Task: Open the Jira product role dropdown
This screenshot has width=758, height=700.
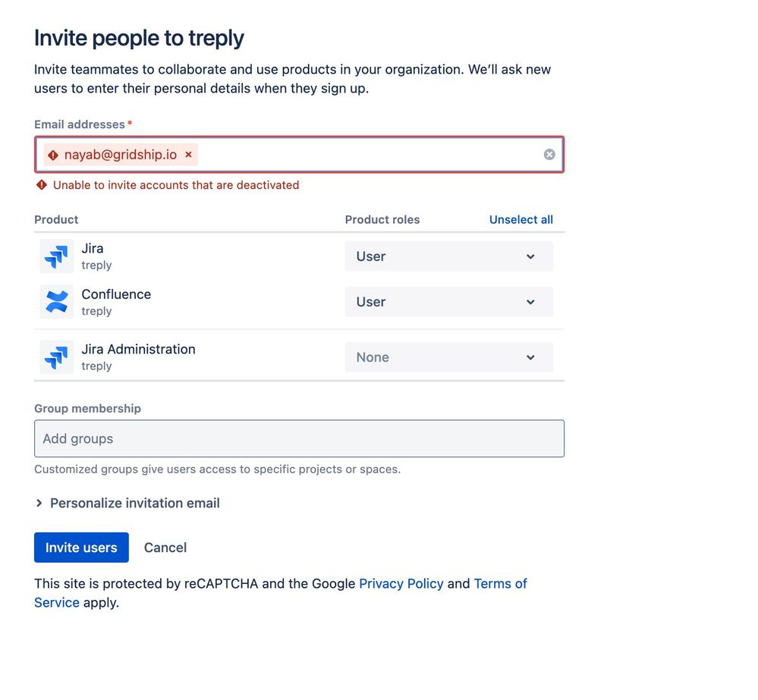Action: (448, 256)
